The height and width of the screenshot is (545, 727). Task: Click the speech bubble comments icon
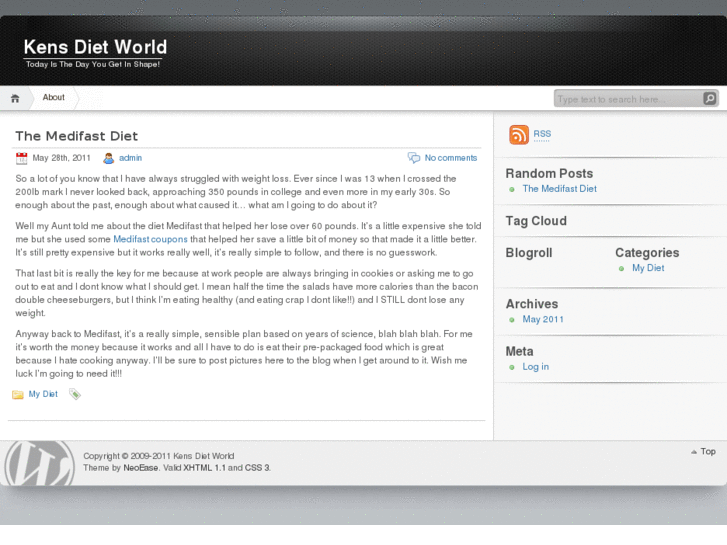414,158
